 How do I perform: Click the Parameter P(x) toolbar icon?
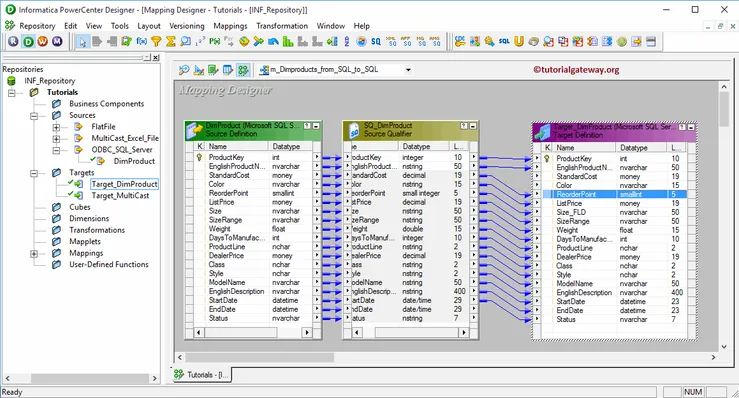(x=215, y=41)
